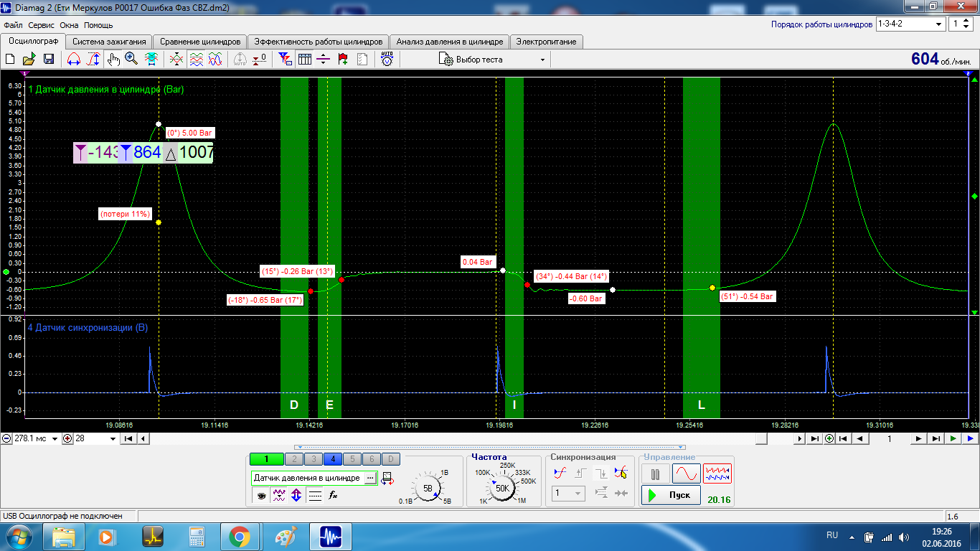Click the zoom out time scale minus icon
Image resolution: width=980 pixels, height=551 pixels.
[6, 438]
